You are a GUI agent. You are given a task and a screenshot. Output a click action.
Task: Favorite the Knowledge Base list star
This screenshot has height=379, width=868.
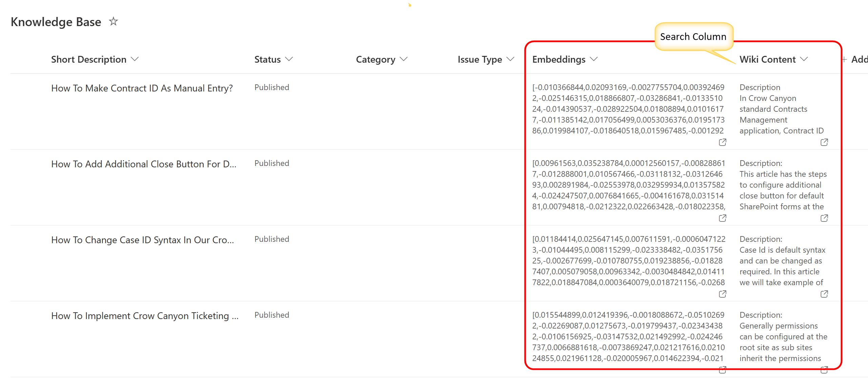point(113,22)
